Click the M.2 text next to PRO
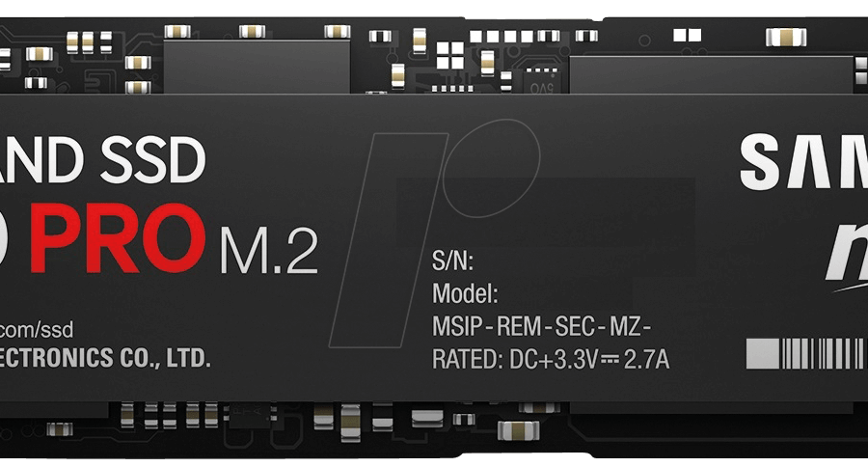 [269, 251]
